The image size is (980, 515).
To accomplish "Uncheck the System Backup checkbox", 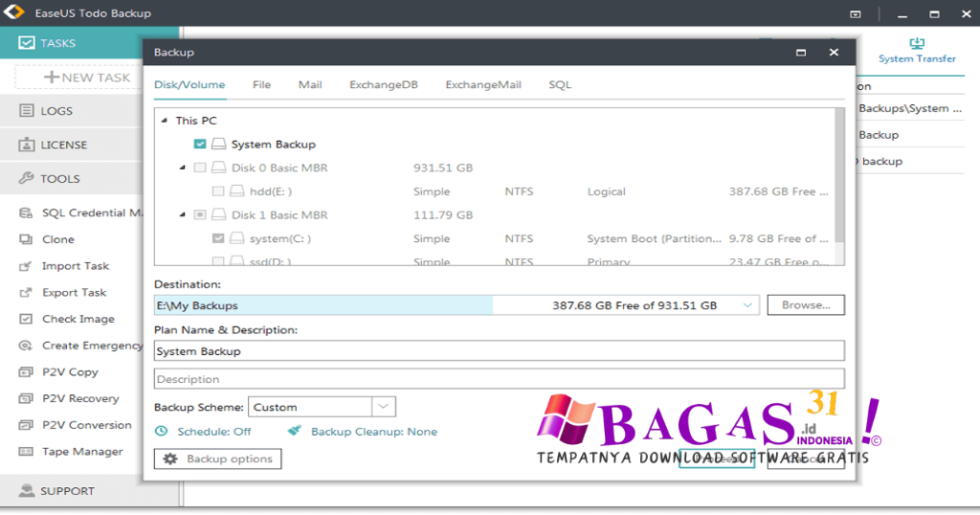I will click(200, 144).
